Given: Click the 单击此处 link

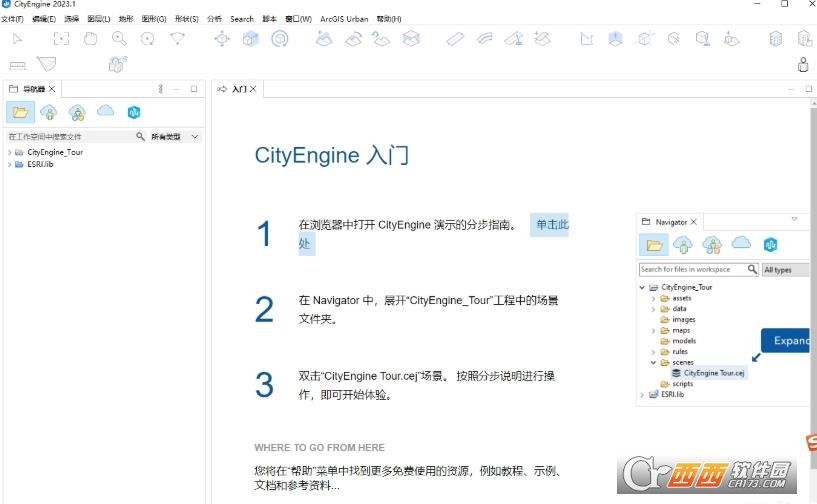Looking at the screenshot, I should (552, 225).
